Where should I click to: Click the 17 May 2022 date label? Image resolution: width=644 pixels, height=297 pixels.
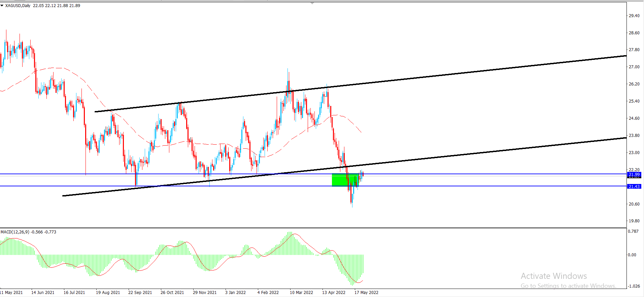click(x=366, y=292)
